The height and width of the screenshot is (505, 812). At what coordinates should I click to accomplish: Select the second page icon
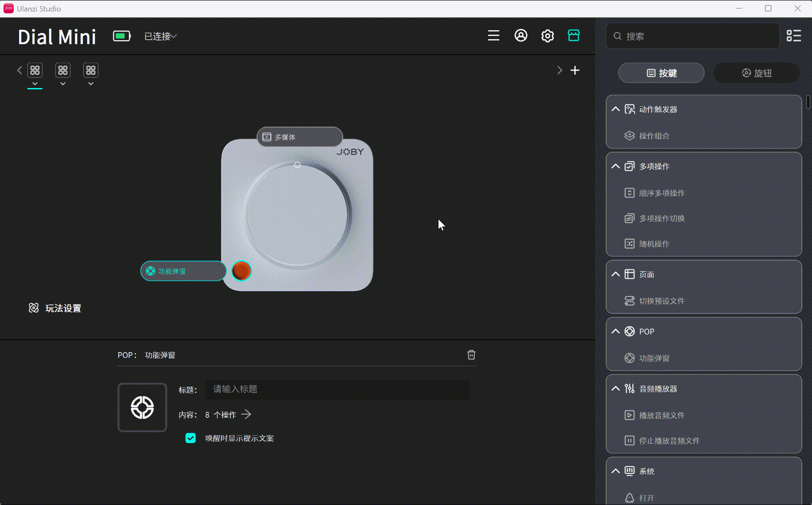[x=63, y=70]
